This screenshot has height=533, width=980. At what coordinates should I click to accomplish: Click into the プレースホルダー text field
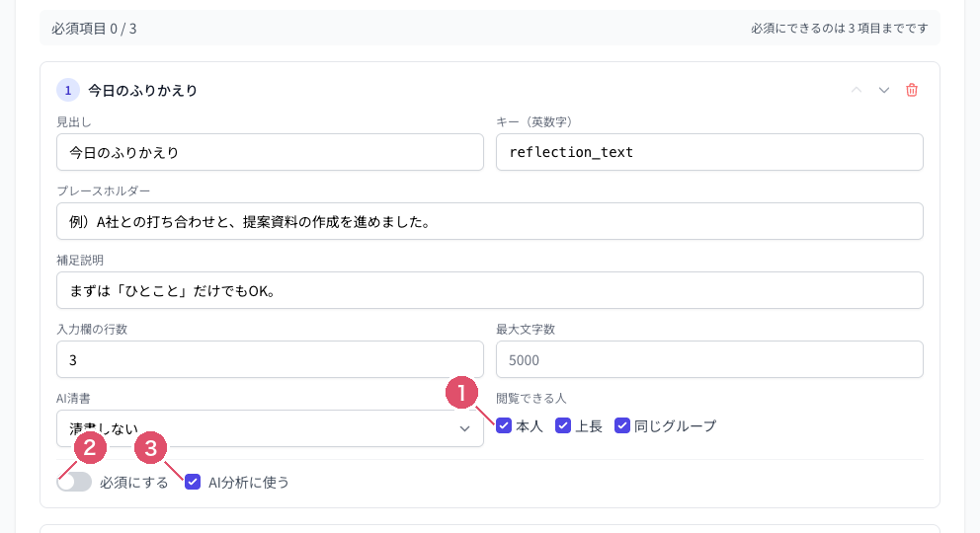(x=489, y=221)
